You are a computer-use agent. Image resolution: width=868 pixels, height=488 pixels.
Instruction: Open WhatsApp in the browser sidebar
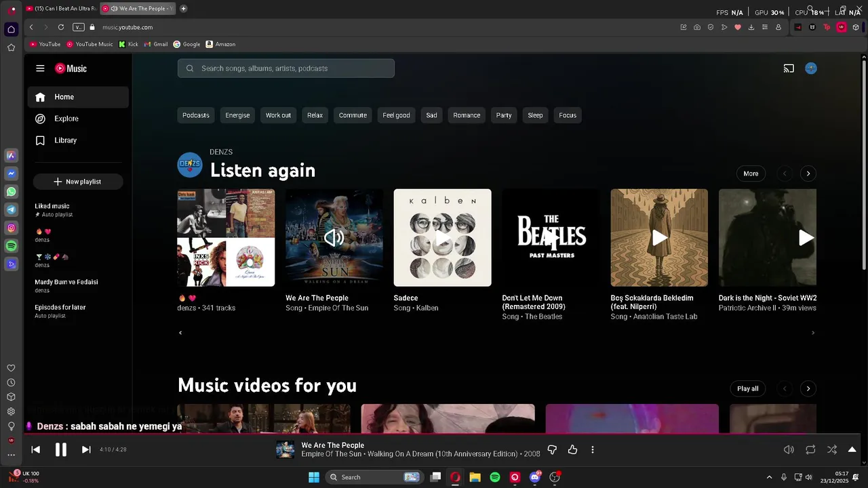(11, 192)
